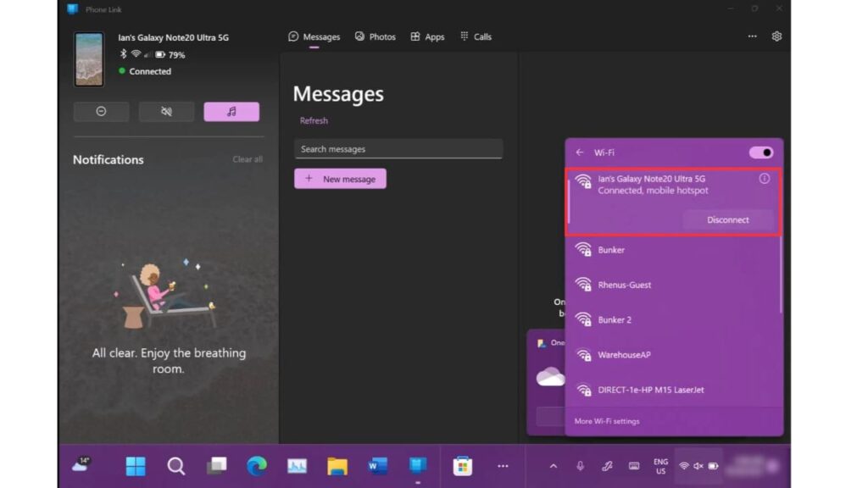Viewport: 868px width, 488px height.
Task: Open Task View from taskbar
Action: point(216,467)
